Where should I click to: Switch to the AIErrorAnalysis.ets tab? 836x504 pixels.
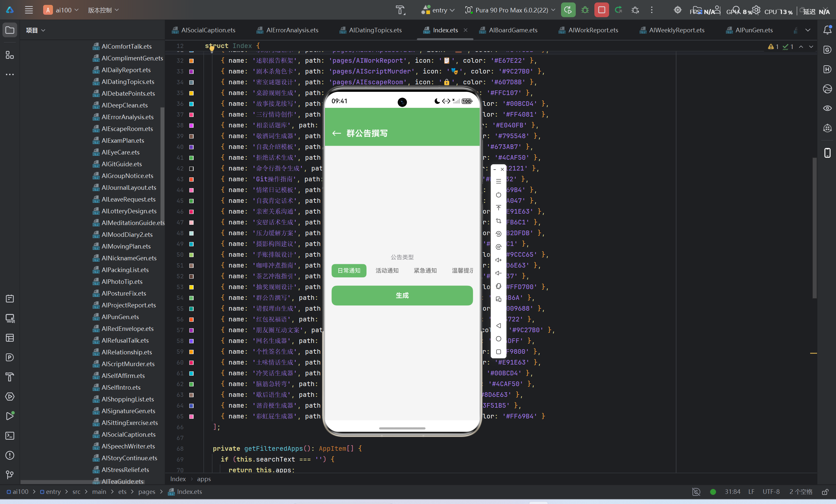(x=288, y=30)
